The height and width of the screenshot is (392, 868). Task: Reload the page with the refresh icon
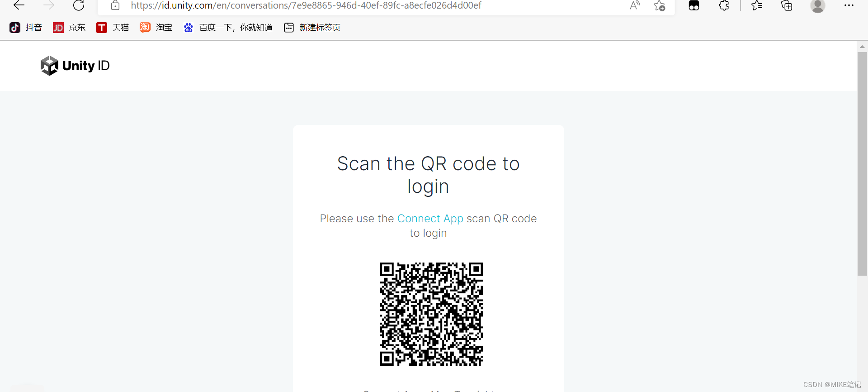click(79, 5)
